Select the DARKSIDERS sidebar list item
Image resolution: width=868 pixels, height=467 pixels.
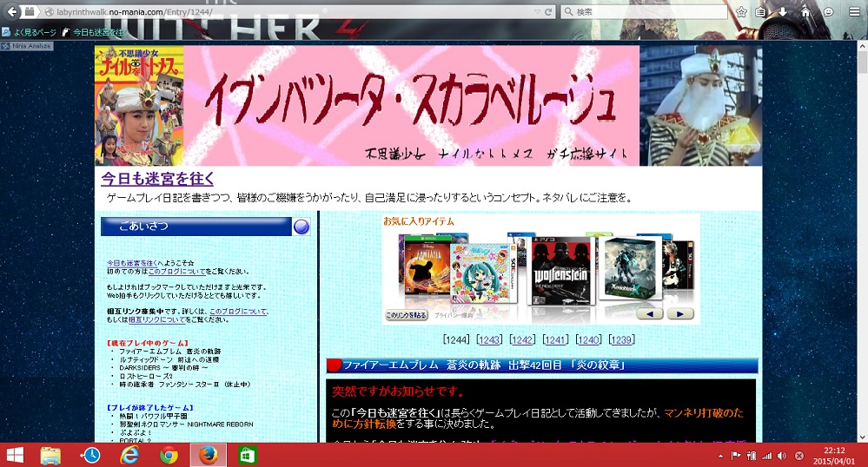(x=163, y=368)
